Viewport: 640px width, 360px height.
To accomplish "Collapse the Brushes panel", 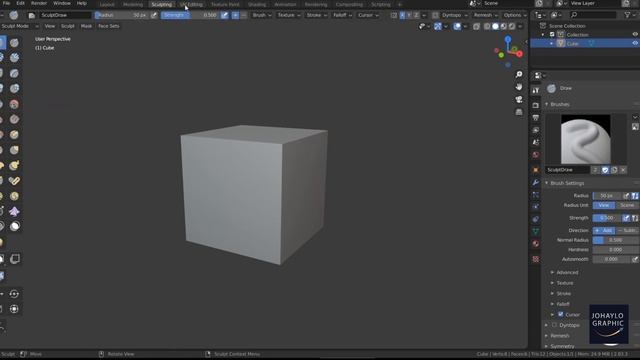I will (560, 104).
